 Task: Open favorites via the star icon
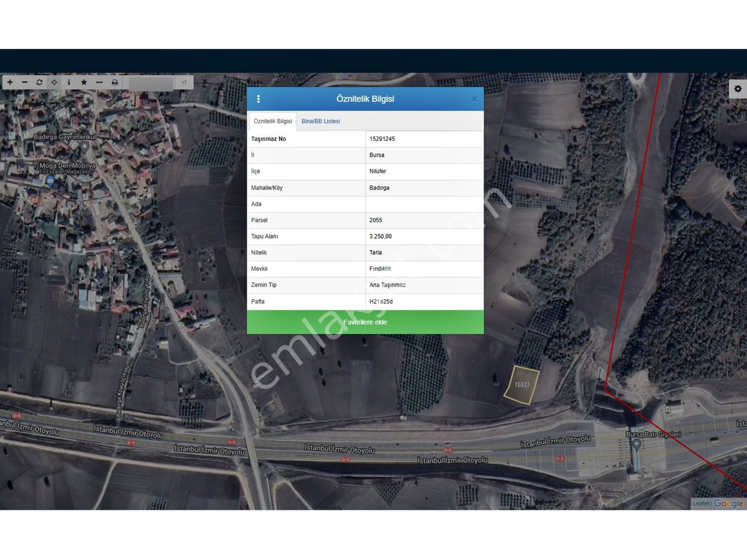click(x=84, y=82)
